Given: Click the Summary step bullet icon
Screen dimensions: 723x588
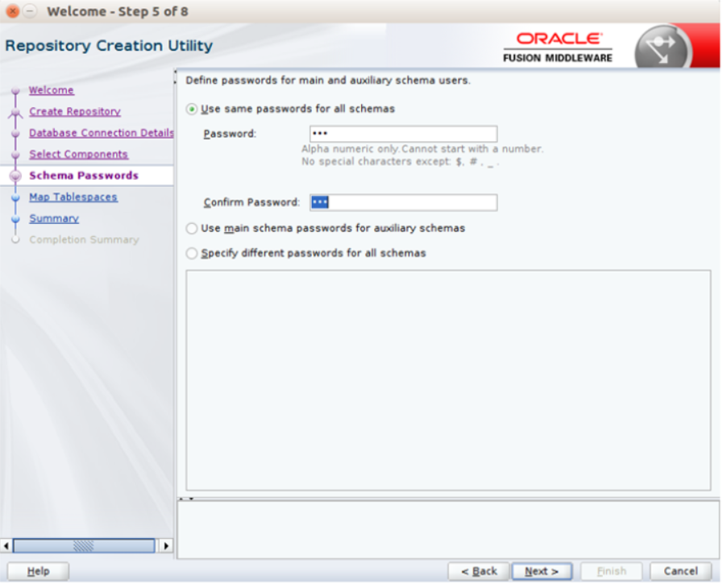Looking at the screenshot, I should [x=15, y=219].
